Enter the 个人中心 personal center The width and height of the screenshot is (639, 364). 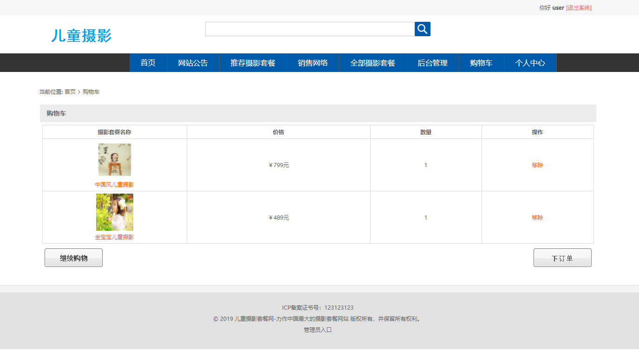pyautogui.click(x=530, y=63)
